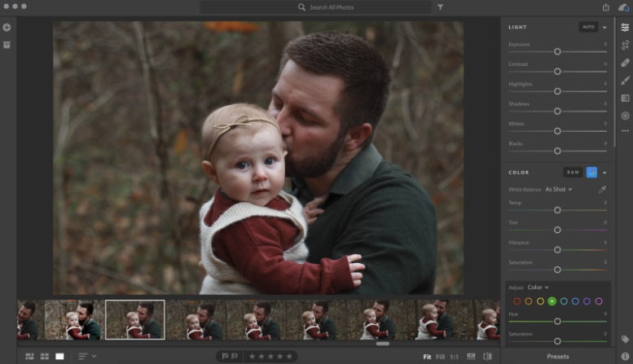Screen dimensions: 633x364
Task: Set rating to five stars
Action: point(289,357)
